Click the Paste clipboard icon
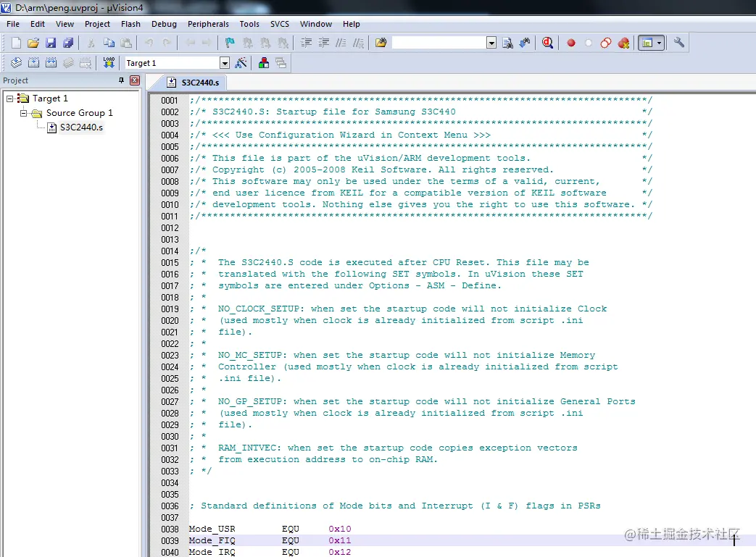Image resolution: width=756 pixels, height=557 pixels. (126, 43)
